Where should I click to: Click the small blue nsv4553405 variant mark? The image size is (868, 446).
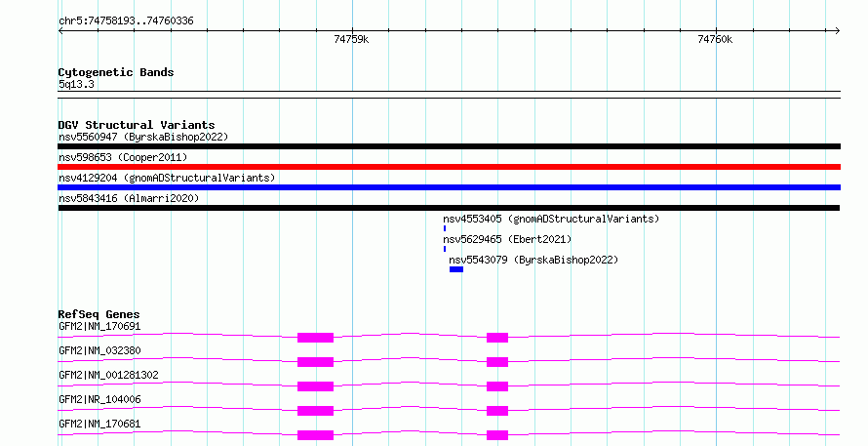(x=445, y=228)
